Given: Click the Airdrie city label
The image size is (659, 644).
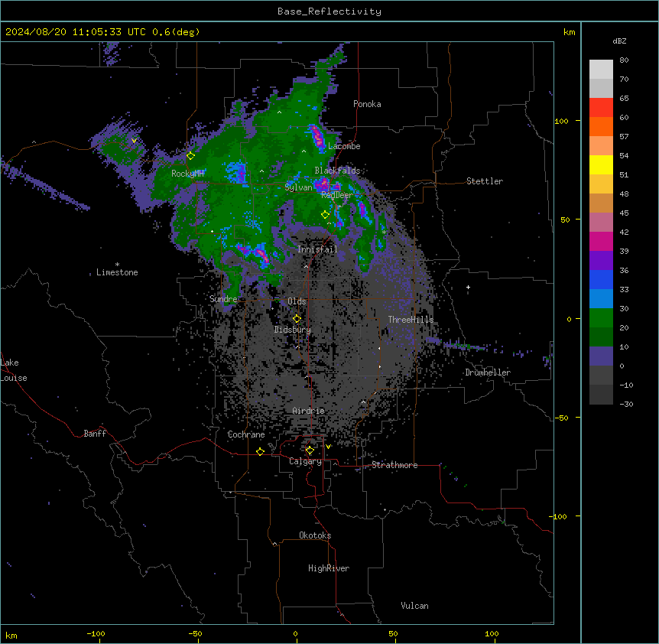Looking at the screenshot, I should pos(309,411).
